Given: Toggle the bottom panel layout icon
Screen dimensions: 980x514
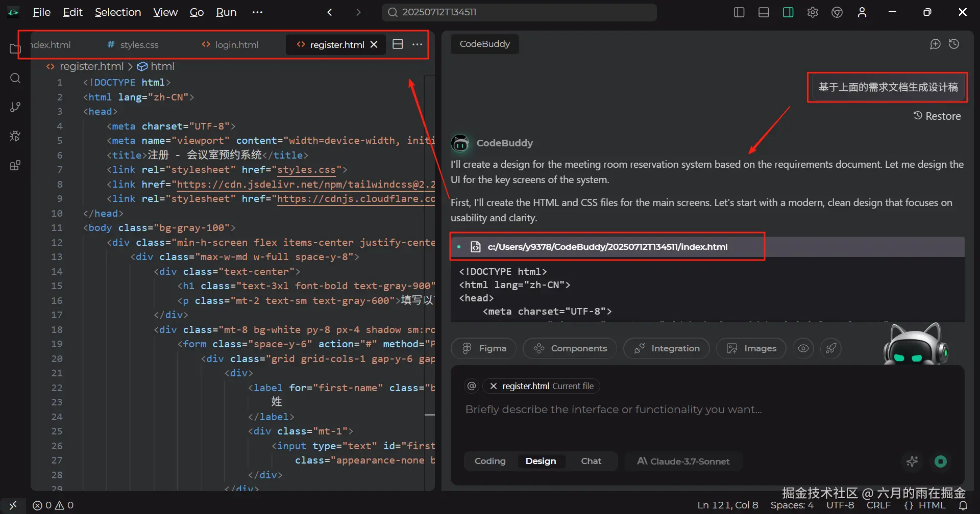Looking at the screenshot, I should 764,12.
